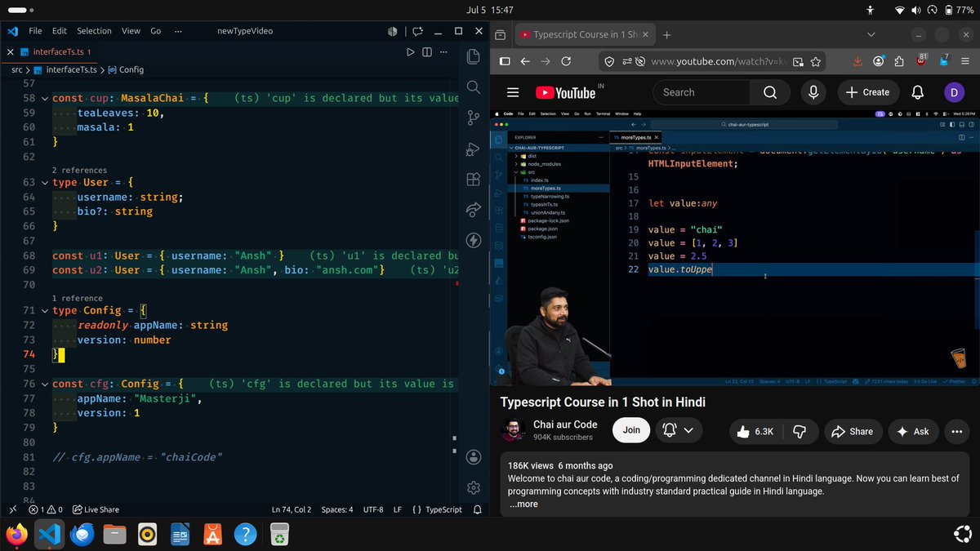Collapse the type User block on line 63
Viewport: 980px width, 551px height.
pyautogui.click(x=44, y=183)
